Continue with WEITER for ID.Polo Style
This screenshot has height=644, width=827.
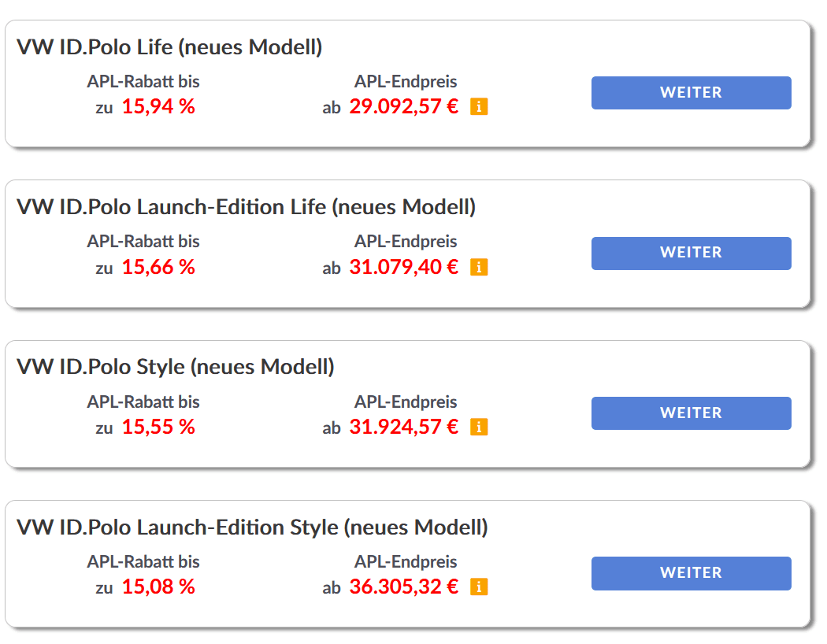click(x=691, y=413)
